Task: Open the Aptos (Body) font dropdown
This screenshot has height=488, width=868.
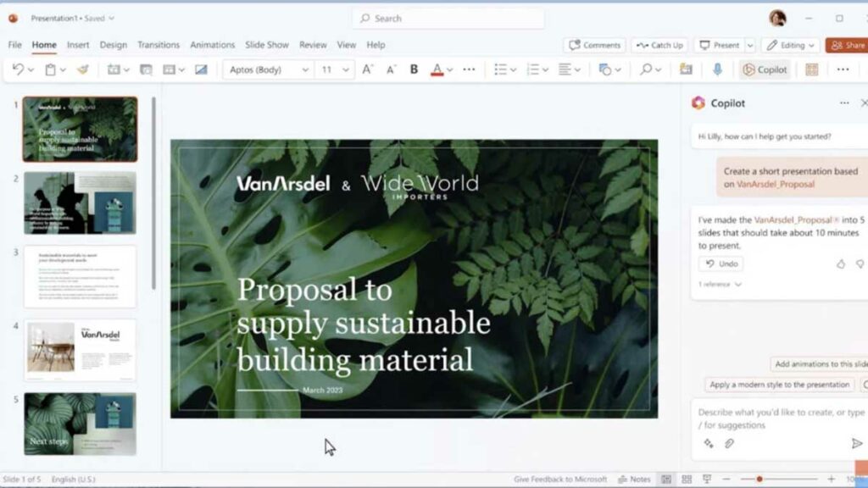Action: [x=270, y=69]
